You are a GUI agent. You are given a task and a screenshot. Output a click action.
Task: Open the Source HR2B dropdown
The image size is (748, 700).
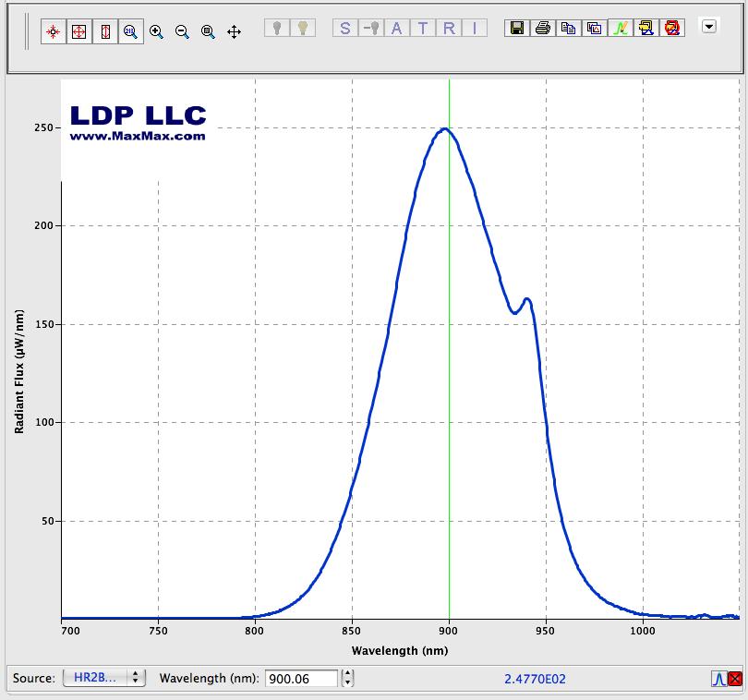point(104,678)
